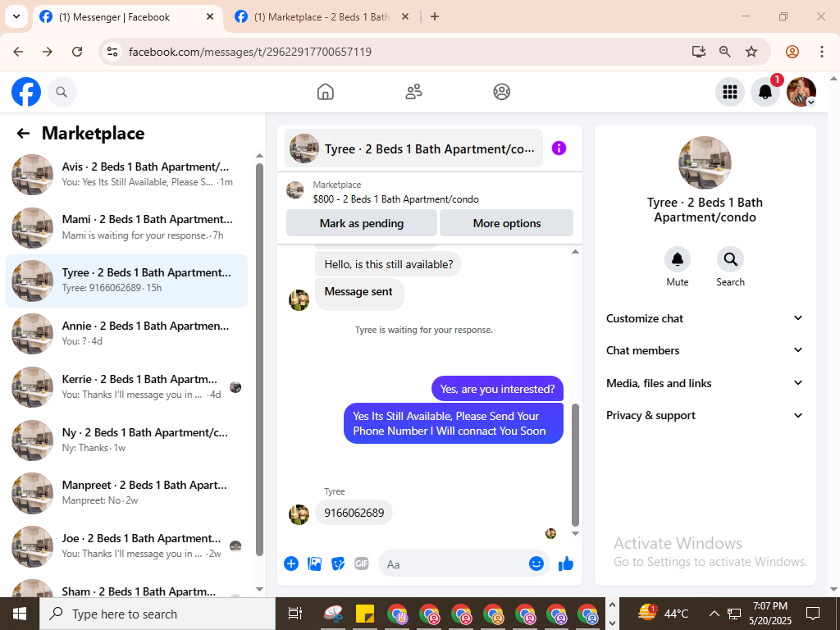Open More options for listing
The width and height of the screenshot is (840, 630).
[x=507, y=223]
